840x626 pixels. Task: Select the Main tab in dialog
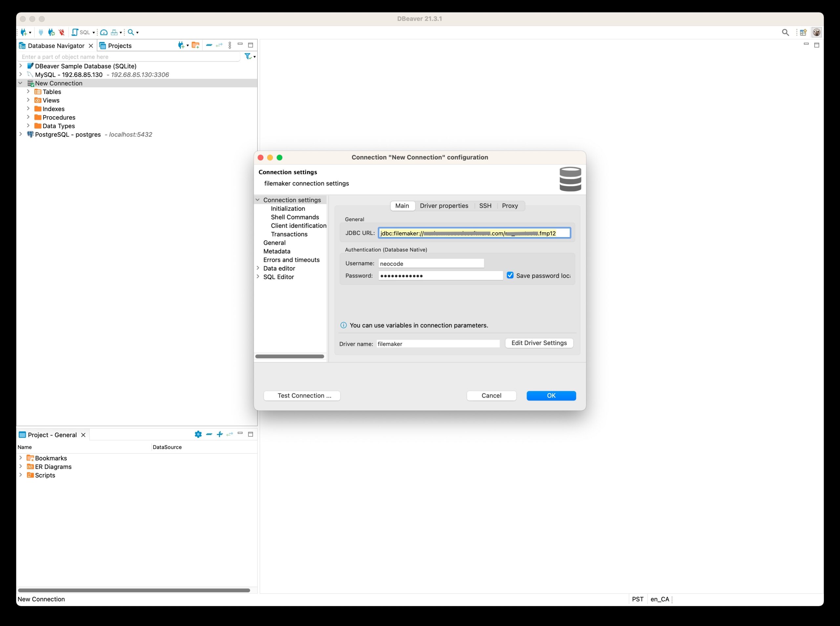click(x=402, y=206)
